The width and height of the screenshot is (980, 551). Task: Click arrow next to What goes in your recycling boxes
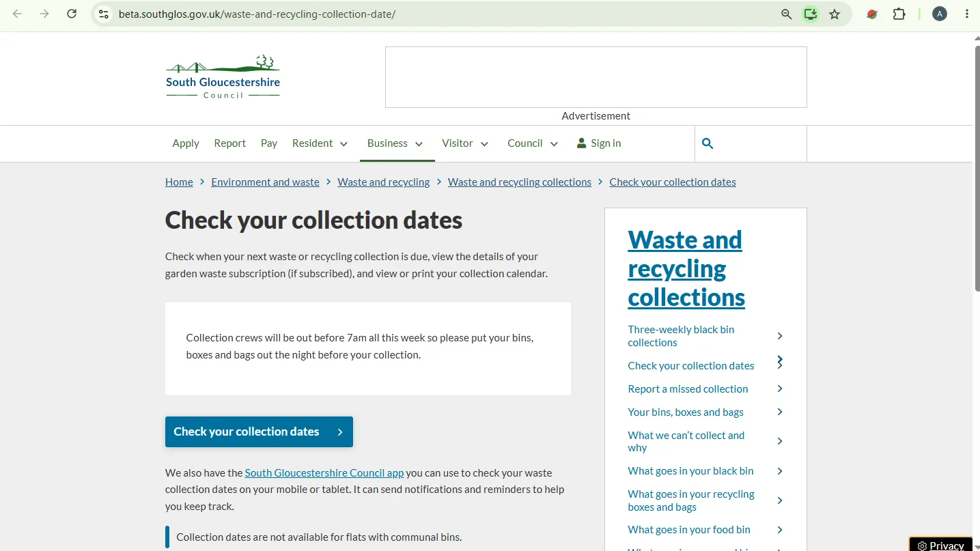tap(780, 500)
